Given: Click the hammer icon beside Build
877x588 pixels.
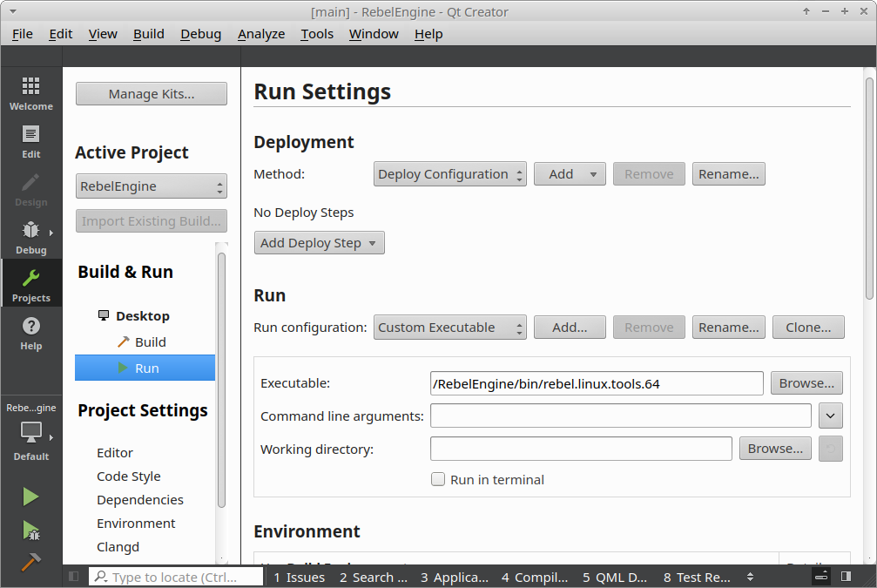Looking at the screenshot, I should [x=123, y=341].
